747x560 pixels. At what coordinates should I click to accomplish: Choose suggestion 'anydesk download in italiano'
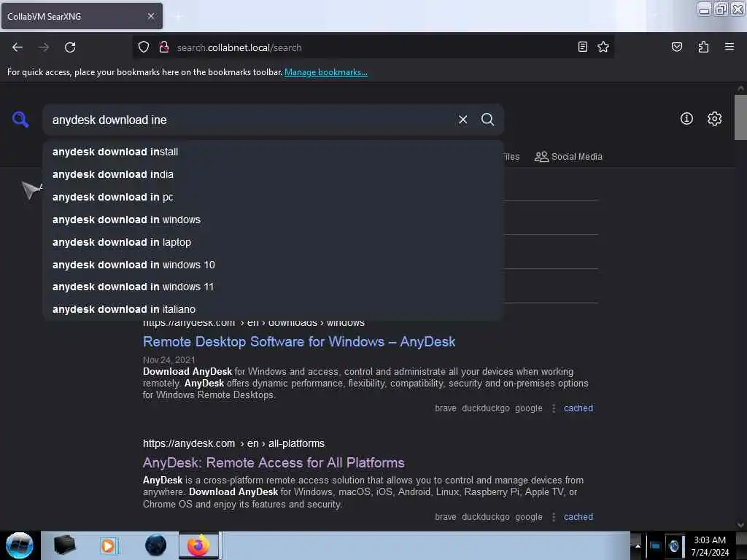(273, 309)
